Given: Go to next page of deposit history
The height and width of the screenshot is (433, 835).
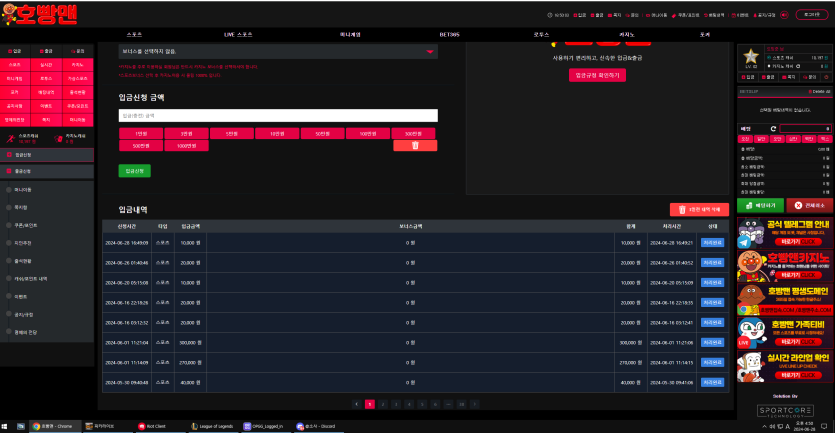Looking at the screenshot, I should point(475,404).
